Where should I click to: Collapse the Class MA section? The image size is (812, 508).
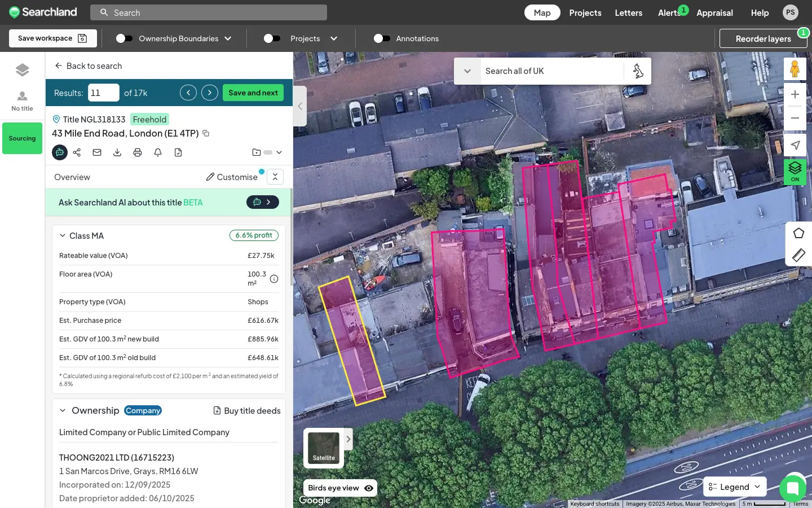(x=63, y=236)
